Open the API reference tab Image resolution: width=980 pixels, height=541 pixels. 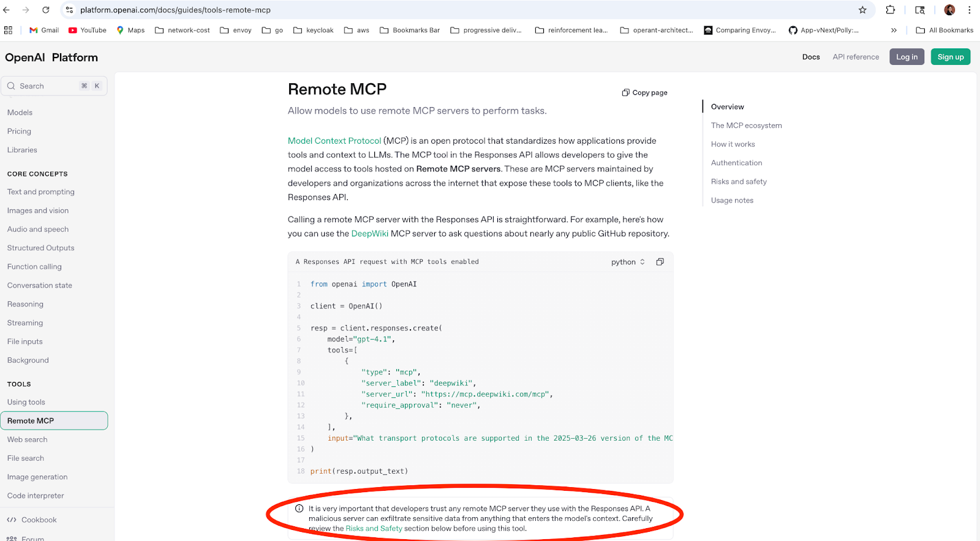point(856,57)
